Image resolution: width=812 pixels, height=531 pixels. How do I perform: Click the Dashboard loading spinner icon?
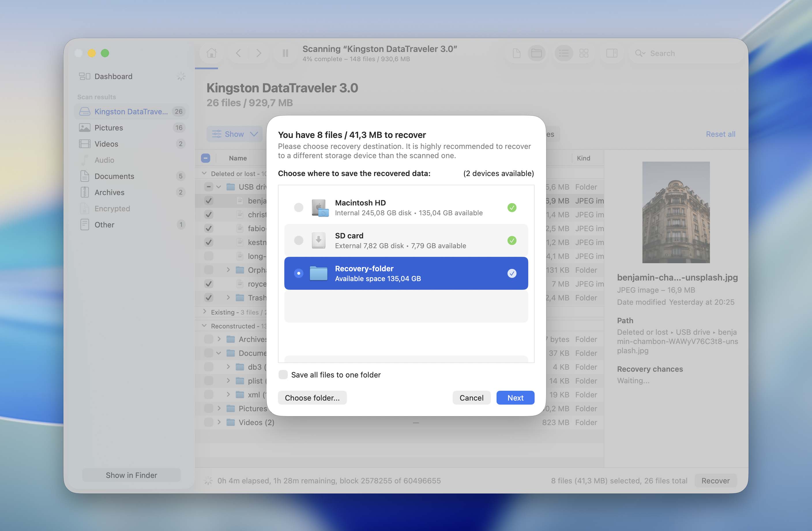coord(181,76)
